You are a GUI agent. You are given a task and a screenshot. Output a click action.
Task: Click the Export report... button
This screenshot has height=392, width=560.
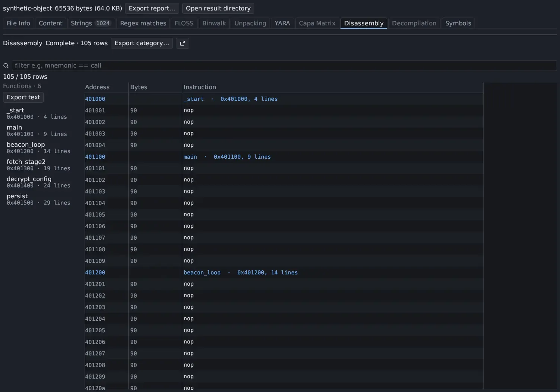click(x=152, y=8)
